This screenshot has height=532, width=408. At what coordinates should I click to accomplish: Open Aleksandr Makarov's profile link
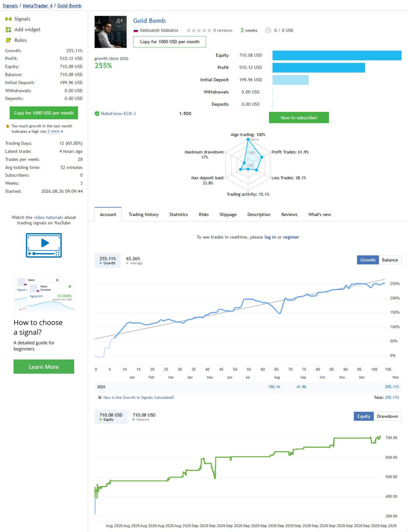[x=159, y=30]
